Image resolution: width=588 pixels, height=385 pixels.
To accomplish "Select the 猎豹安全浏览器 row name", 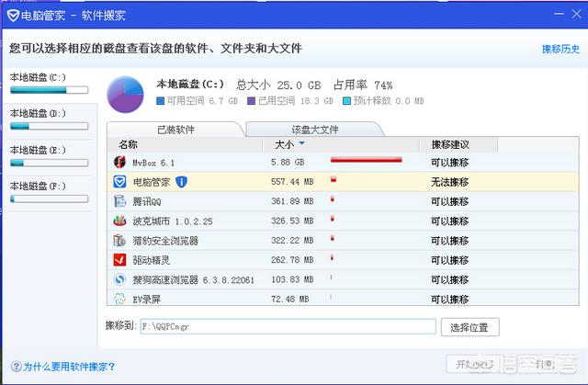I will coord(165,241).
